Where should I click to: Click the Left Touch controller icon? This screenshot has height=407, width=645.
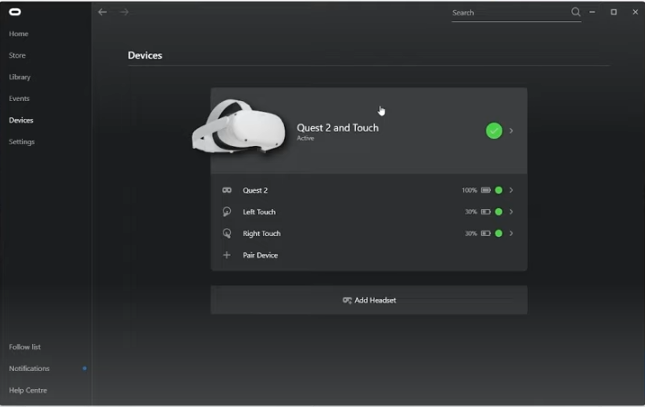point(227,212)
